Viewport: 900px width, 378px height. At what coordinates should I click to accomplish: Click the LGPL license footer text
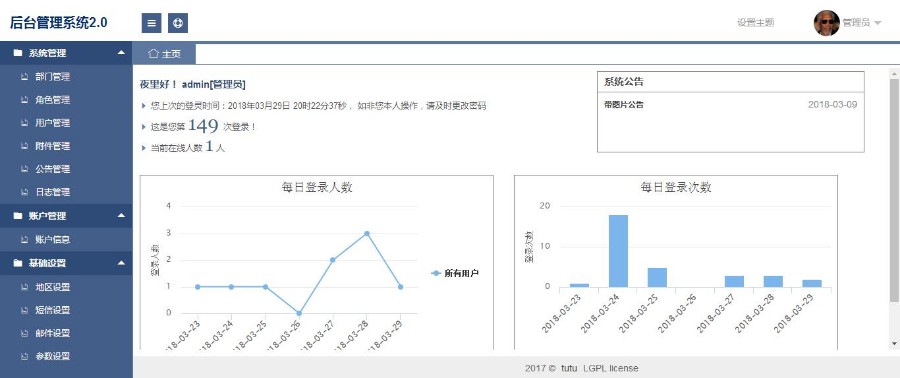(x=611, y=368)
